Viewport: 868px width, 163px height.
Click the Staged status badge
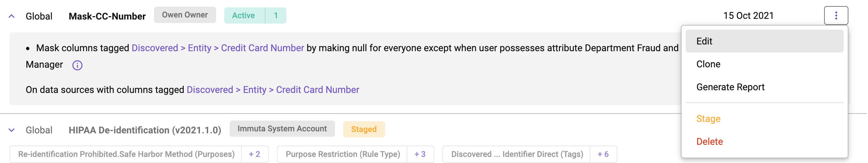pyautogui.click(x=364, y=129)
